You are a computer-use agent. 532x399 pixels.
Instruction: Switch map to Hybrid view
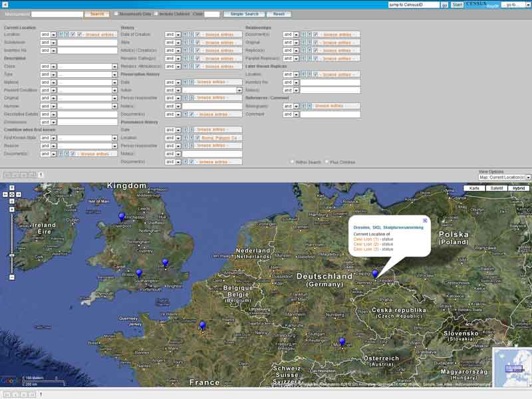(519, 188)
